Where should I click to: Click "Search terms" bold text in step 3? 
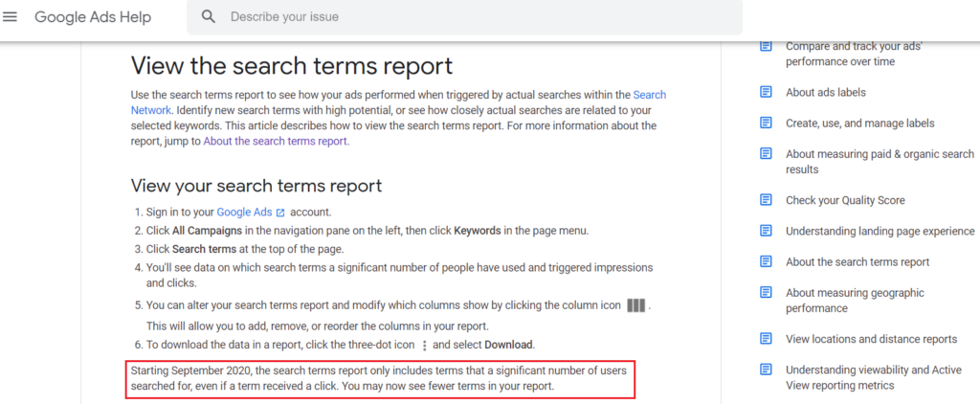click(x=205, y=249)
